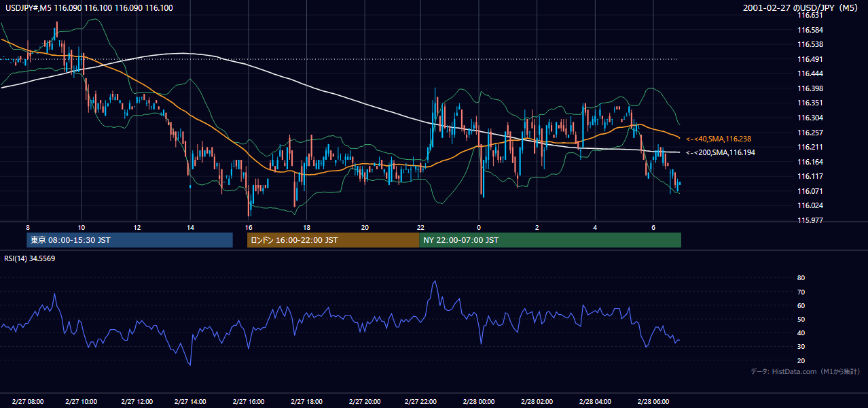
Task: Click the 115.977 price axis label
Action: pos(810,220)
